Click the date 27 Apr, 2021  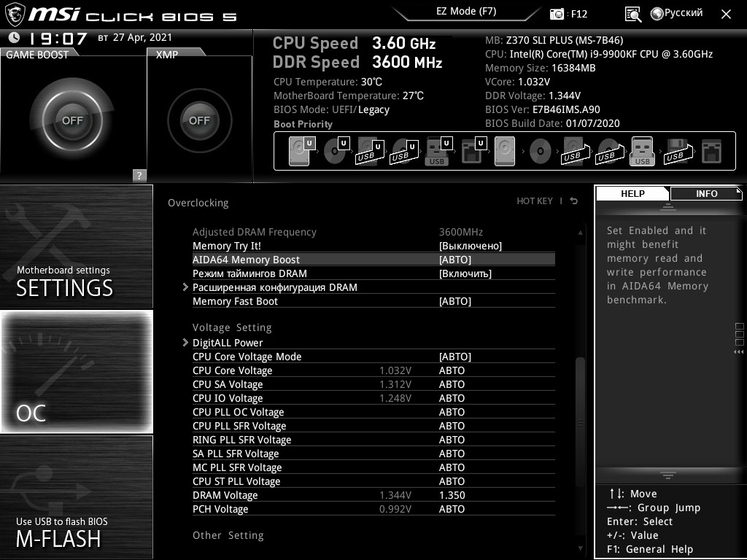[x=142, y=37]
